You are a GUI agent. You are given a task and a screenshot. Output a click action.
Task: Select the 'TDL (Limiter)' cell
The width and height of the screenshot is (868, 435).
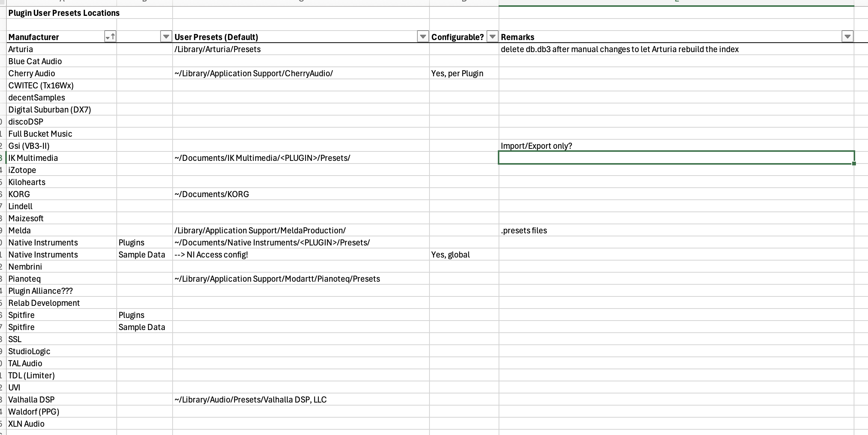62,375
